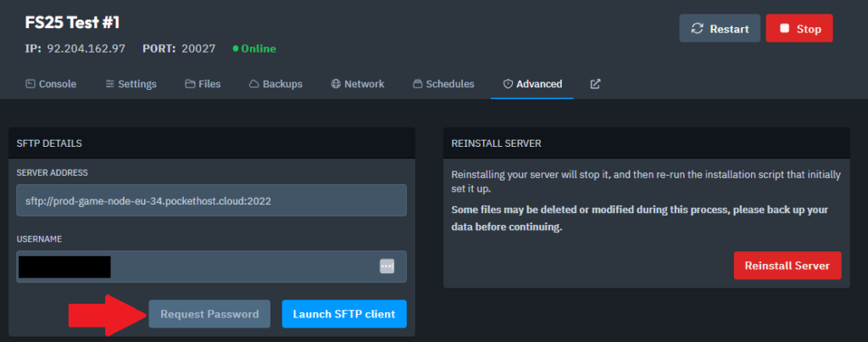The width and height of the screenshot is (868, 342).
Task: Click the FS25 Test #1 server title
Action: click(x=72, y=21)
